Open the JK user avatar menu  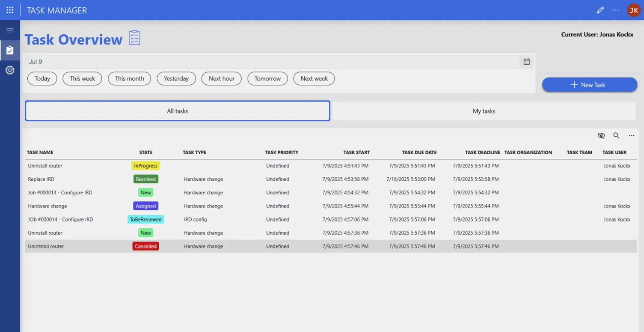tap(634, 10)
